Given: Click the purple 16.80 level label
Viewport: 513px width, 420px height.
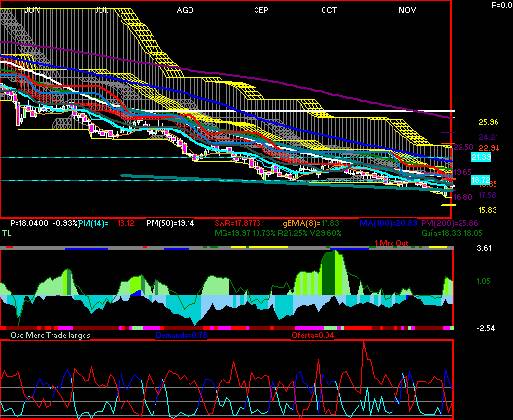Looking at the screenshot, I should click(463, 197).
